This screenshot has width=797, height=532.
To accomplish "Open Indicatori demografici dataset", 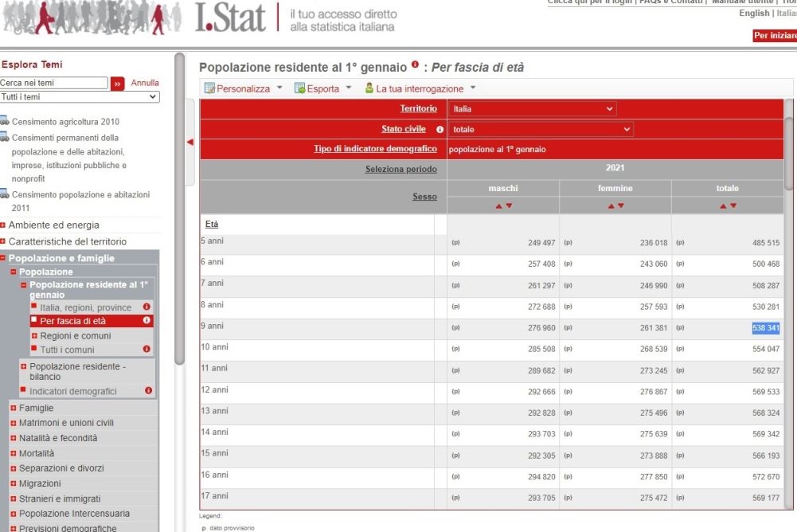I will tap(72, 391).
